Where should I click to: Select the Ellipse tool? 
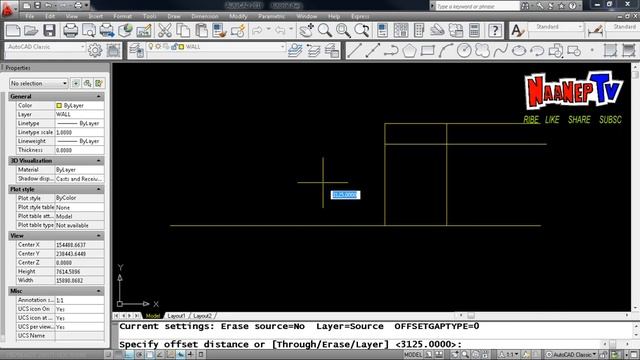(x=519, y=51)
